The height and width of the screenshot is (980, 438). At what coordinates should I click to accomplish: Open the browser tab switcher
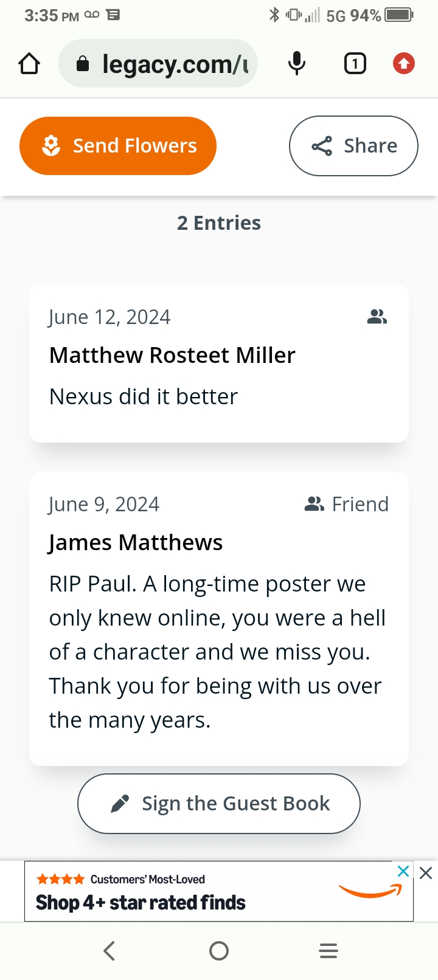355,63
